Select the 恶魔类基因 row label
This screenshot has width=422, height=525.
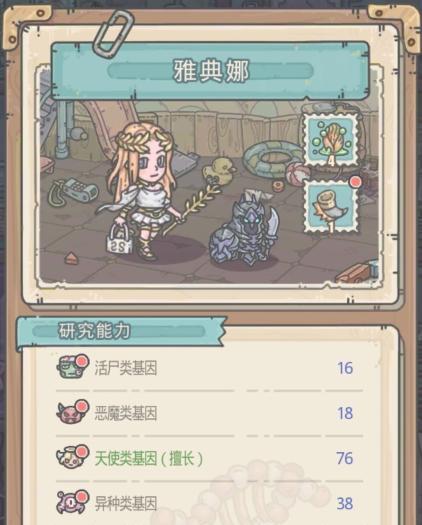(x=126, y=413)
